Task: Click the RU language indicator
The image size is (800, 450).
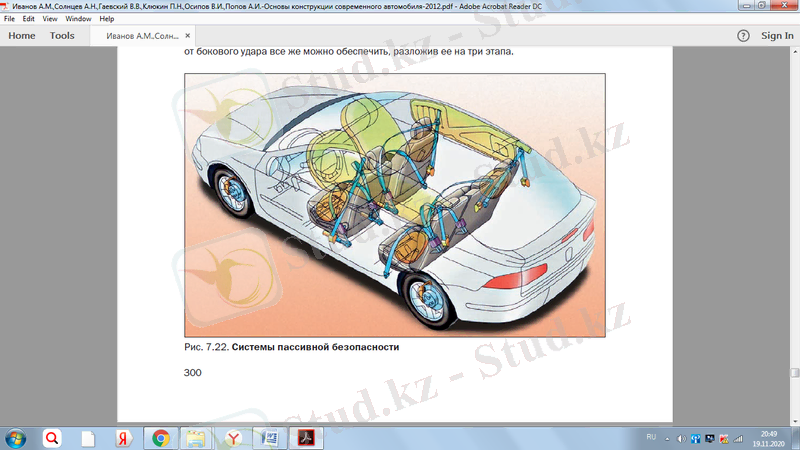Action: tap(651, 437)
